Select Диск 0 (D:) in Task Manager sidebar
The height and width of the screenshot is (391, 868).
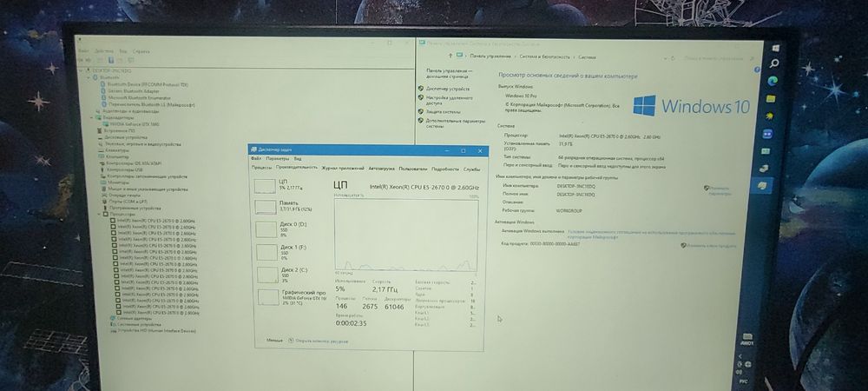292,230
